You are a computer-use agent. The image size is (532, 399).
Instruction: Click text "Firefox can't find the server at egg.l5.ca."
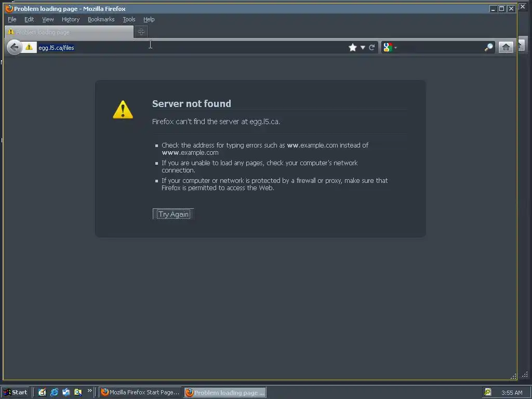pos(216,122)
